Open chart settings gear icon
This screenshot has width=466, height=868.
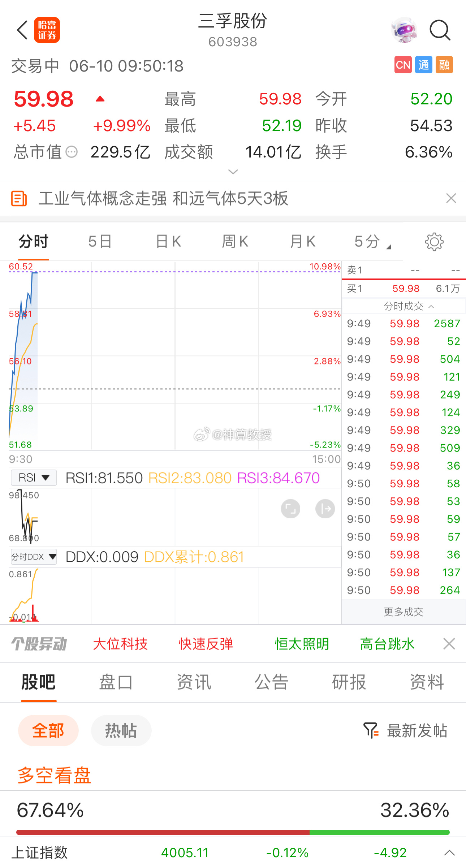[x=434, y=242]
